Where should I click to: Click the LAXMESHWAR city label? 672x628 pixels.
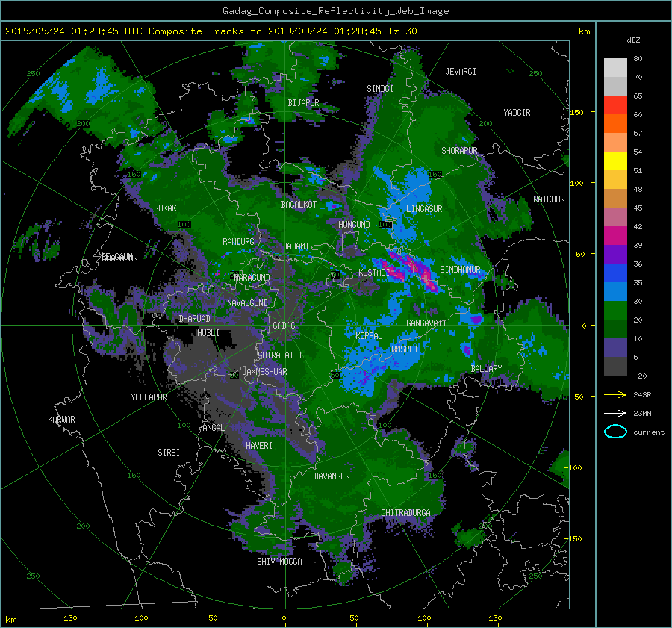264,372
